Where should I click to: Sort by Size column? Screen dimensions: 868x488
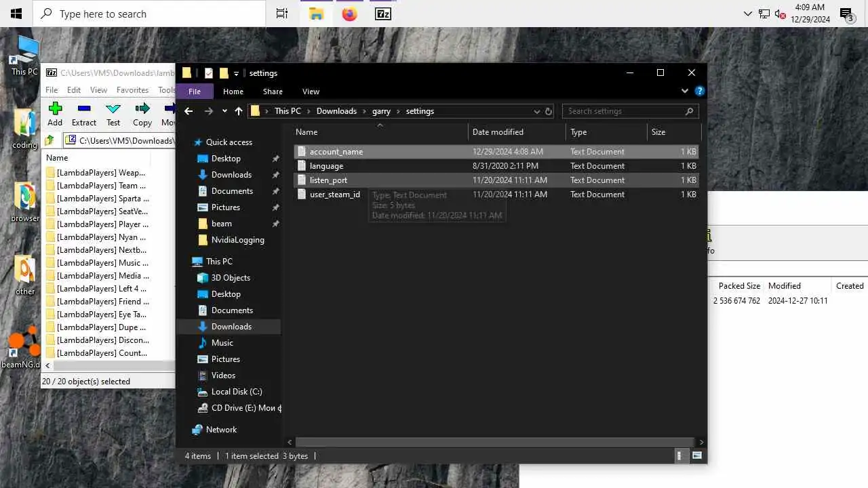(673, 132)
